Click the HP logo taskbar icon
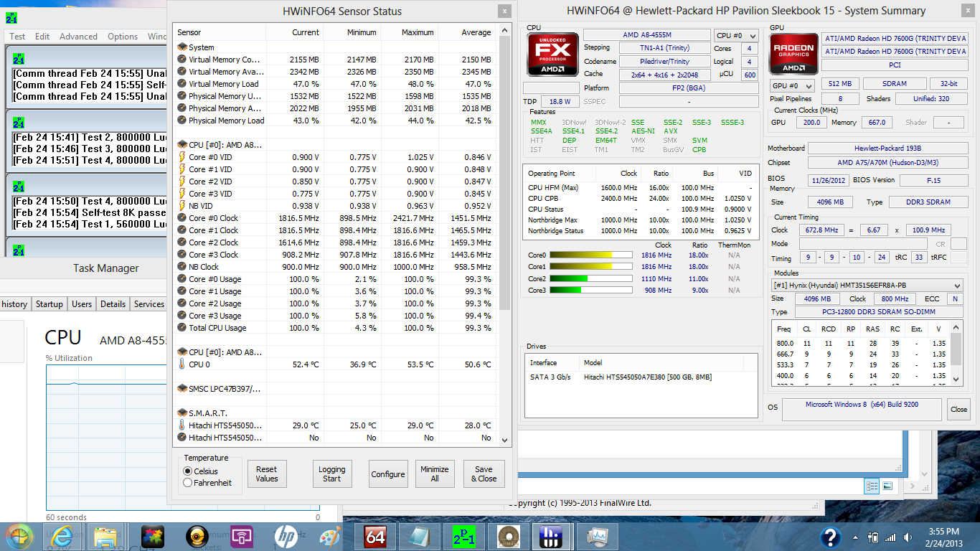The image size is (980, 551). tap(286, 536)
